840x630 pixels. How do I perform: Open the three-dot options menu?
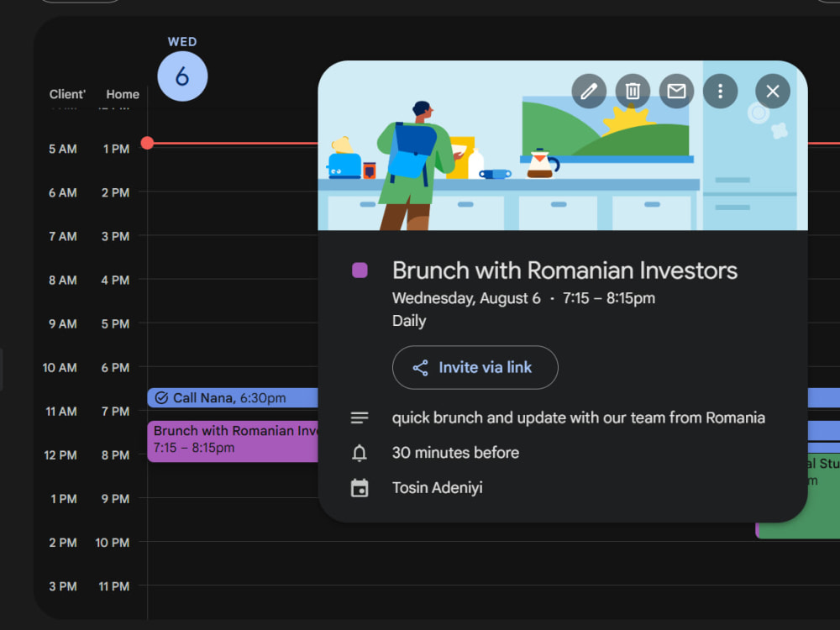[720, 91]
